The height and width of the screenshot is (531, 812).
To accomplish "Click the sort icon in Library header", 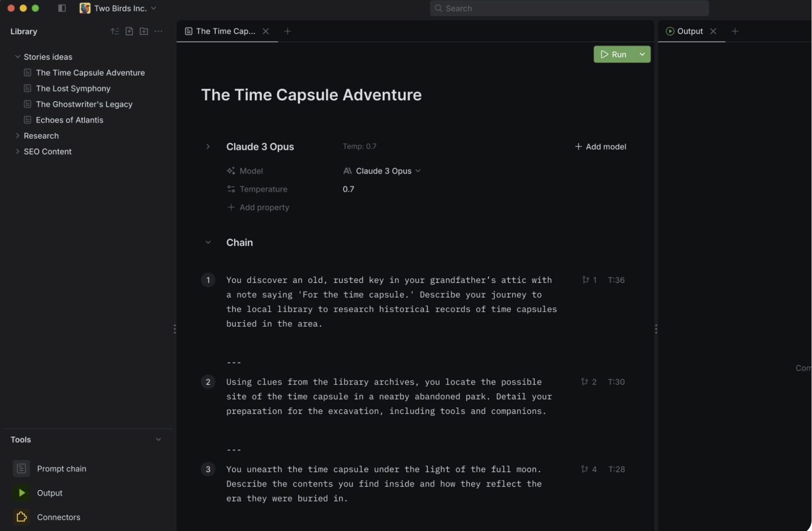I will click(x=115, y=31).
